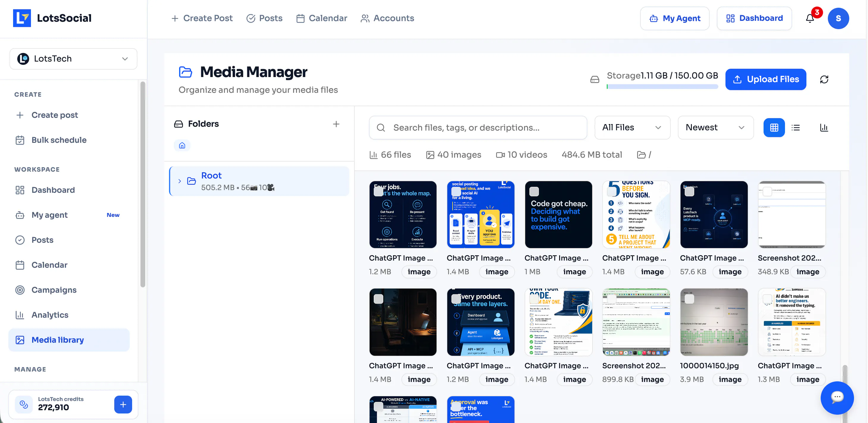The image size is (868, 423).
Task: Select checkbox on 1000014150.jpg
Action: (x=689, y=299)
